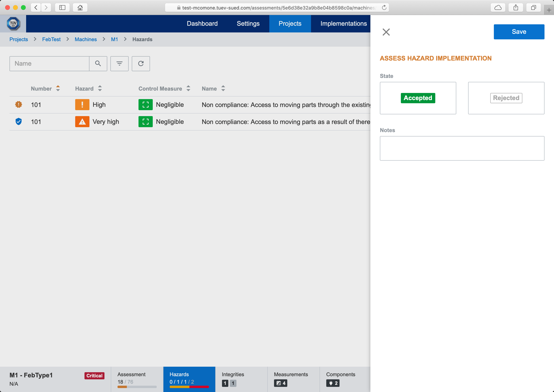
Task: Click the orange gear alert status icon
Action: 19,104
